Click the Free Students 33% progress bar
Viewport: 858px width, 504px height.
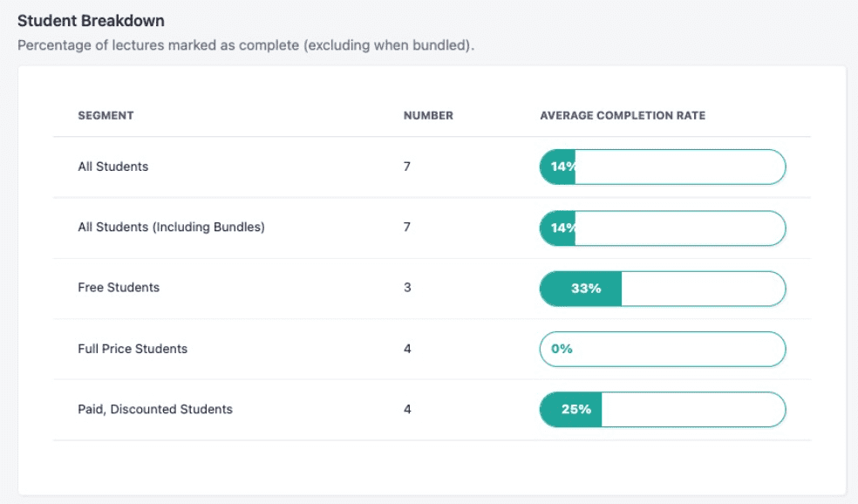point(663,289)
